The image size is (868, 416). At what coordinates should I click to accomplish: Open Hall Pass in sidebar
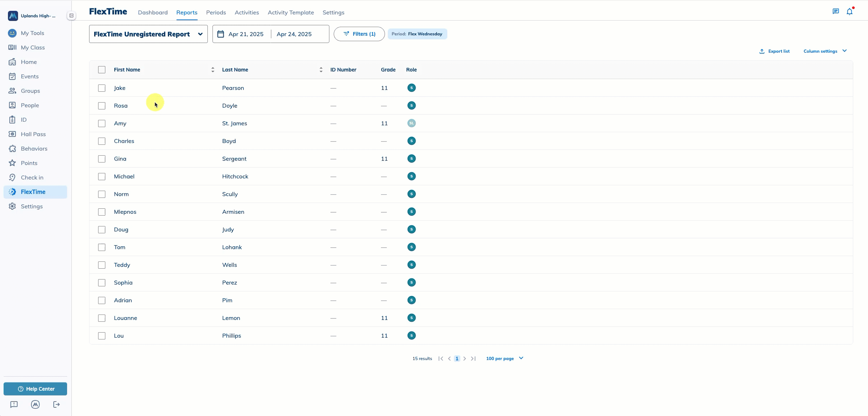pos(33,134)
